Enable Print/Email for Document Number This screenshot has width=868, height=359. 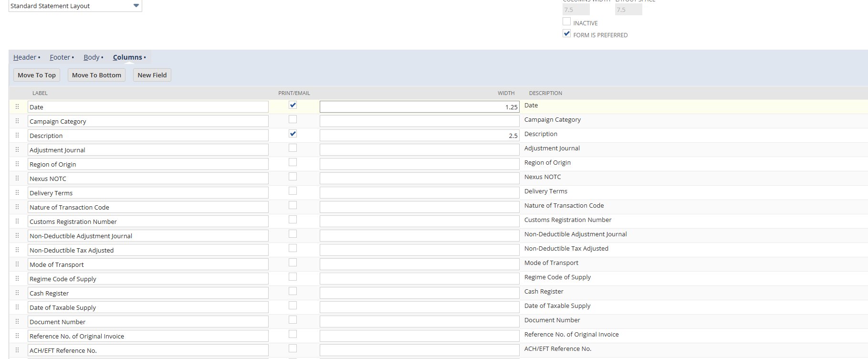[x=293, y=320]
